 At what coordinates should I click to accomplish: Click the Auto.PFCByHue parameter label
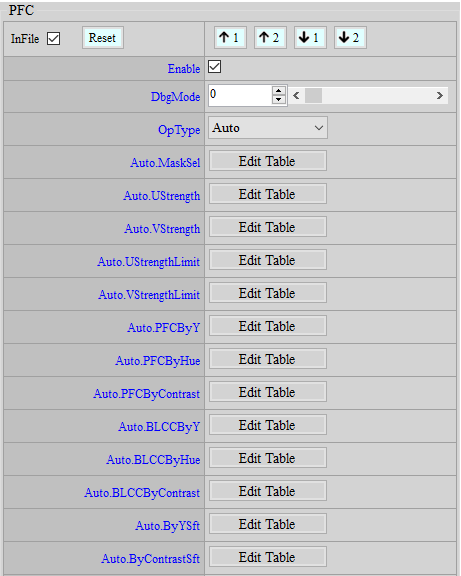click(x=158, y=361)
